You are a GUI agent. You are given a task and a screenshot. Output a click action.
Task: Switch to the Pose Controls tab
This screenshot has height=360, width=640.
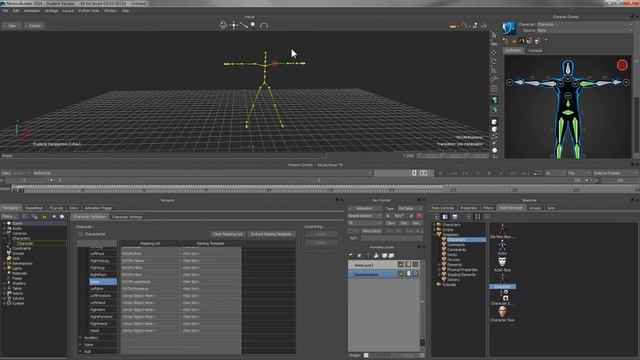point(442,208)
